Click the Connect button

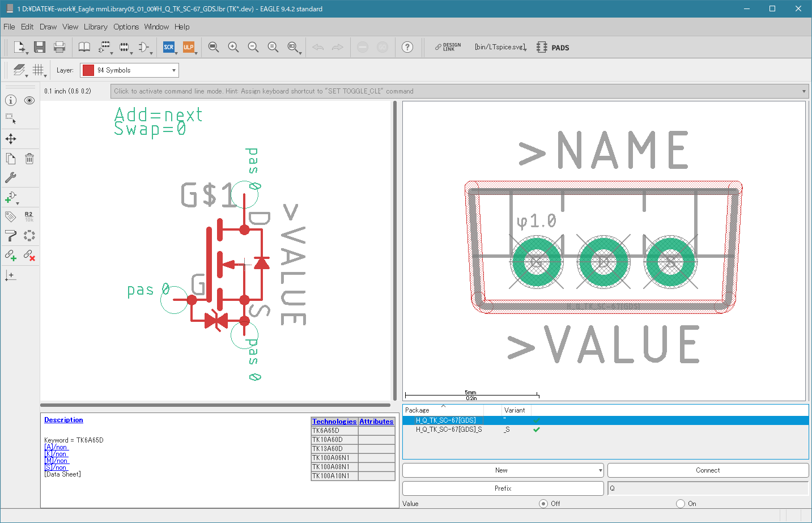(708, 470)
